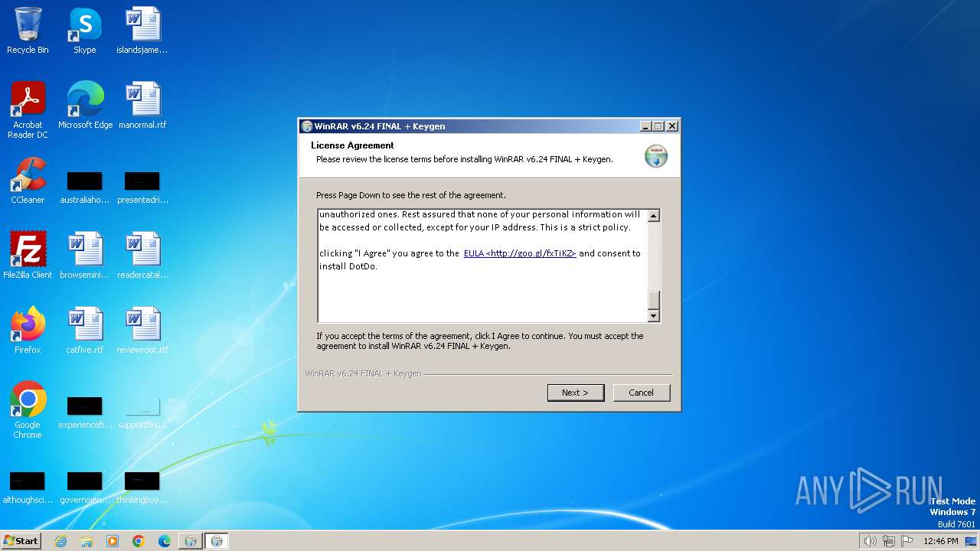Select the governmen file icon

coord(85,487)
